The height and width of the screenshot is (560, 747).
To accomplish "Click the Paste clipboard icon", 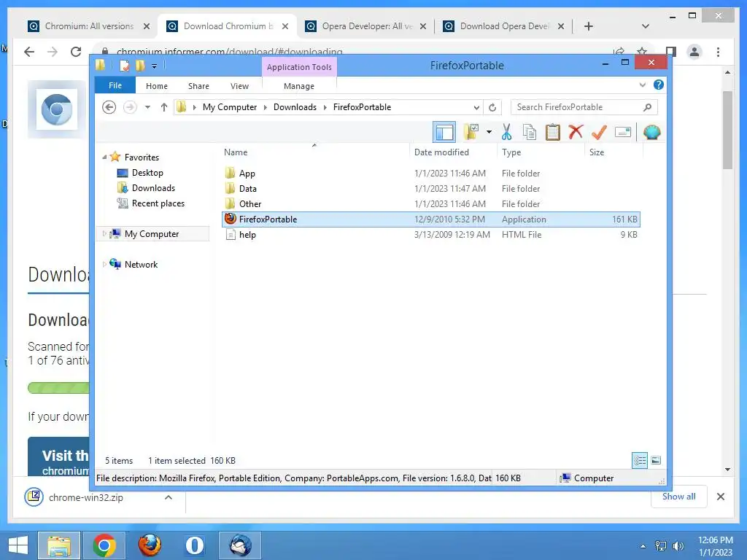I will [553, 133].
